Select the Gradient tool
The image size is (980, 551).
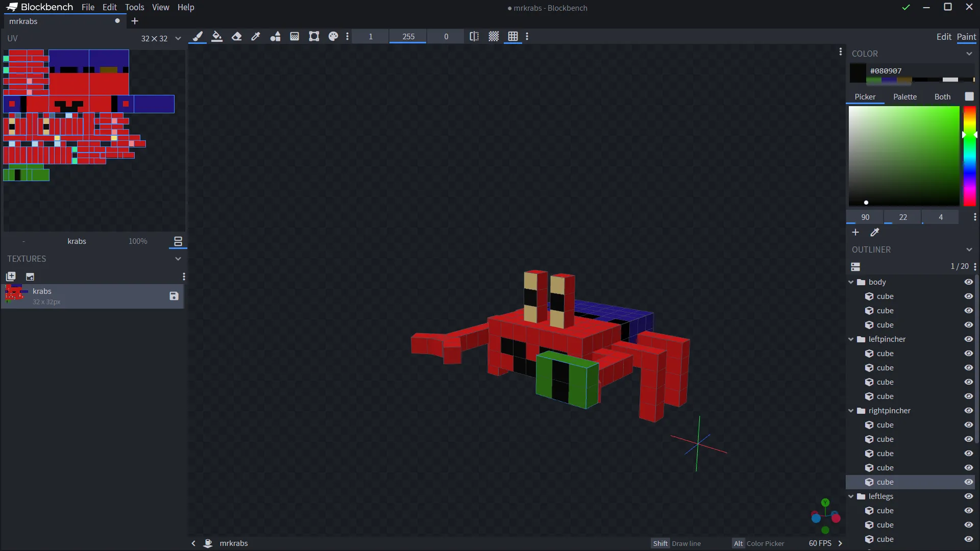[x=295, y=36]
